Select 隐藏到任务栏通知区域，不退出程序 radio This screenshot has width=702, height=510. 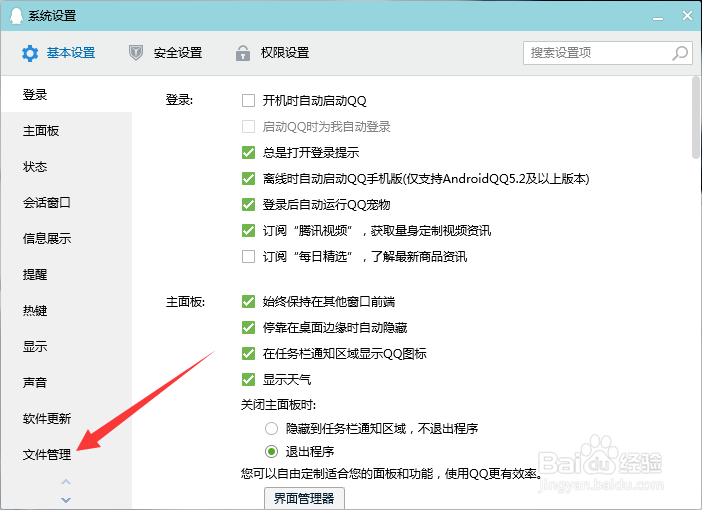click(271, 429)
